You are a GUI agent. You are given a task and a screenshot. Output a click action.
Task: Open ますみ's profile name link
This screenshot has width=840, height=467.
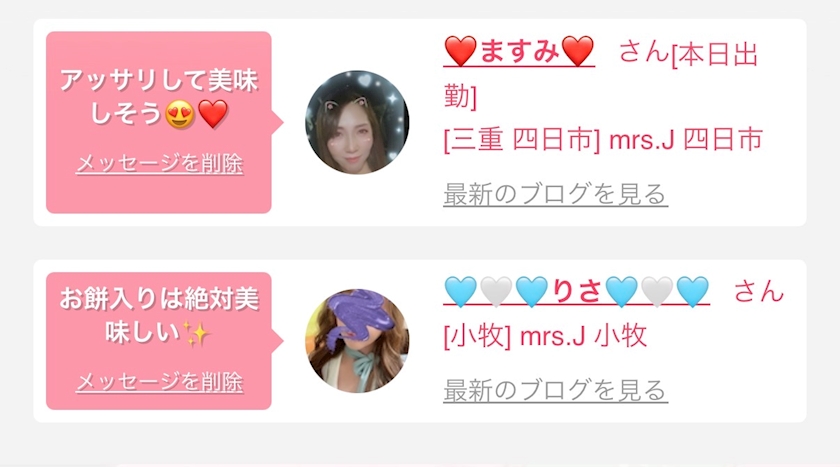[519, 52]
